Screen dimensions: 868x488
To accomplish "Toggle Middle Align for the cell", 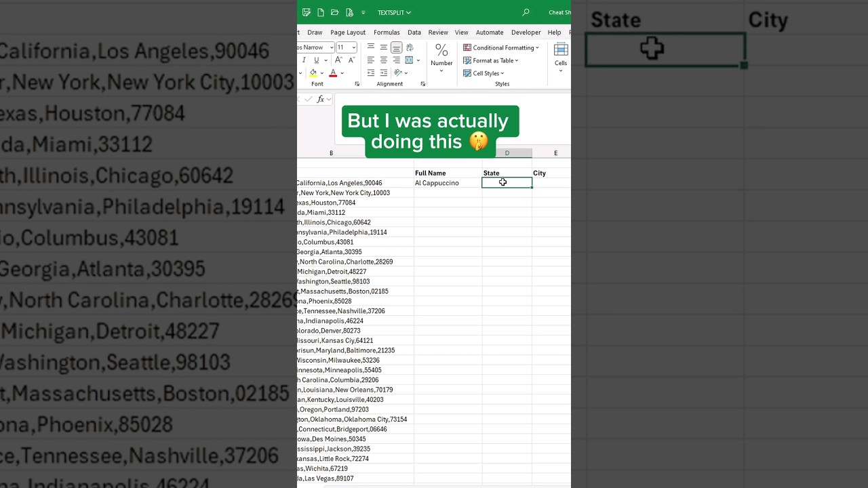I will pos(383,47).
